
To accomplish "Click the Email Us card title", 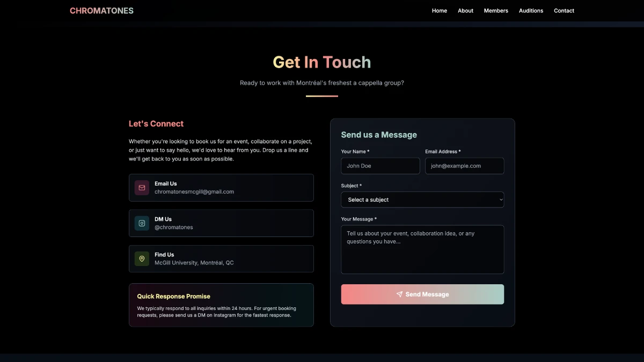I will [x=166, y=183].
